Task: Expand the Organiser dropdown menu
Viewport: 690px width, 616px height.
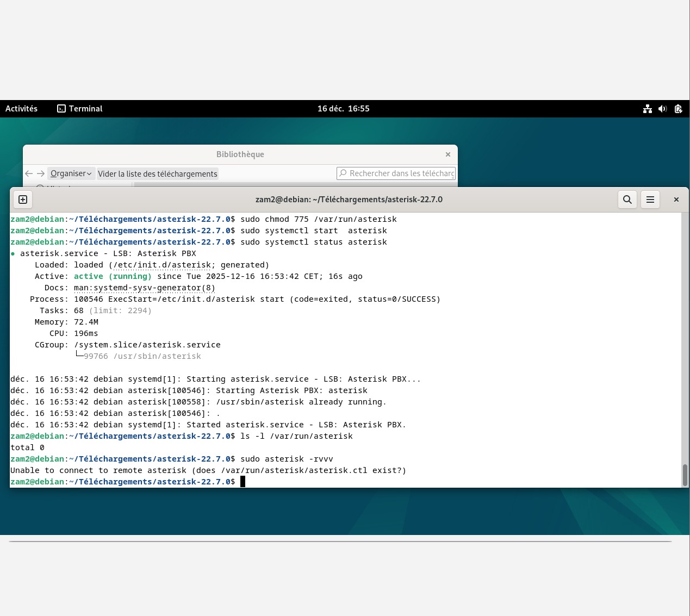Action: click(x=71, y=173)
